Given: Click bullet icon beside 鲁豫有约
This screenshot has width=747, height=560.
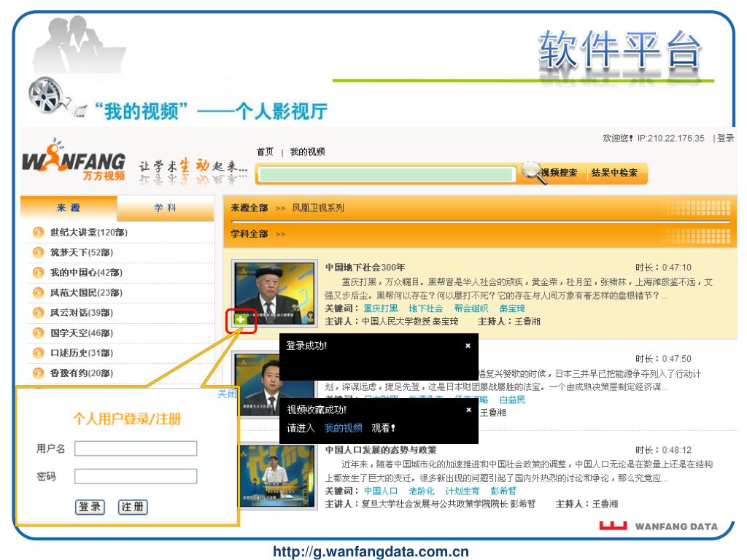Looking at the screenshot, I should [x=38, y=373].
